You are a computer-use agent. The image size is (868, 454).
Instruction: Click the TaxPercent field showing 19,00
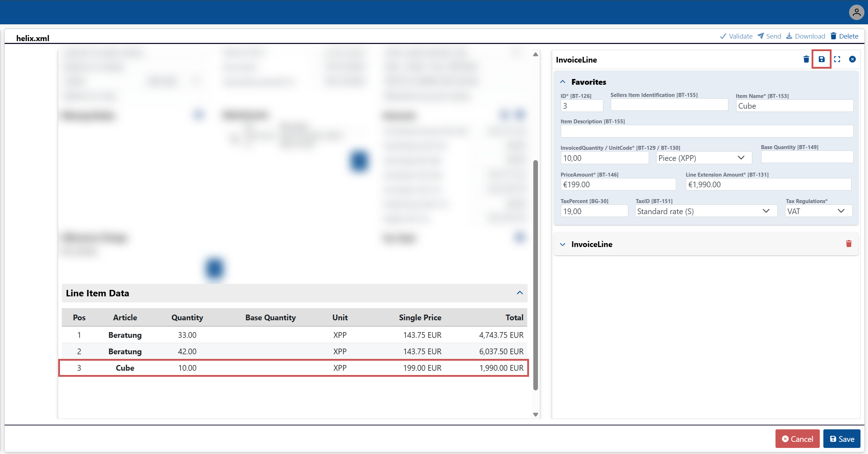coord(594,211)
